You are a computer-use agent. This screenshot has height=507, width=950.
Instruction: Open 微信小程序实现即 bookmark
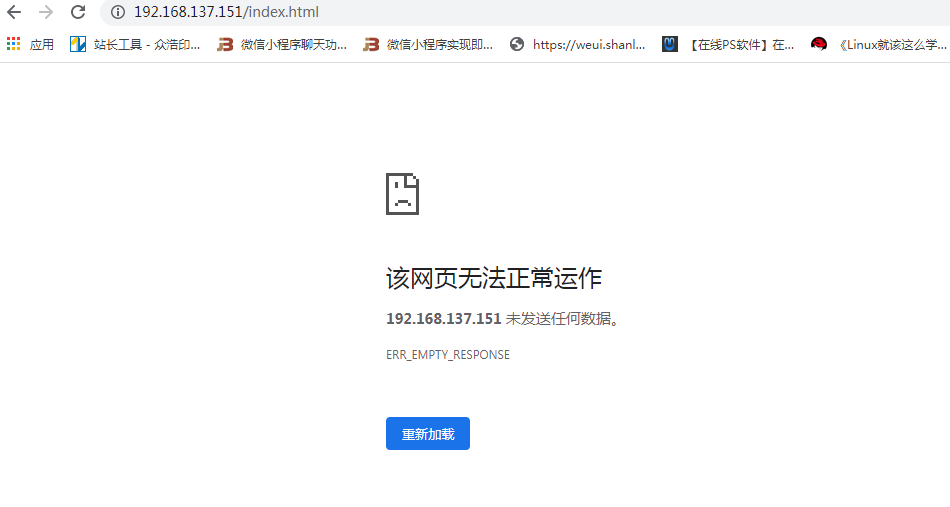coord(428,44)
